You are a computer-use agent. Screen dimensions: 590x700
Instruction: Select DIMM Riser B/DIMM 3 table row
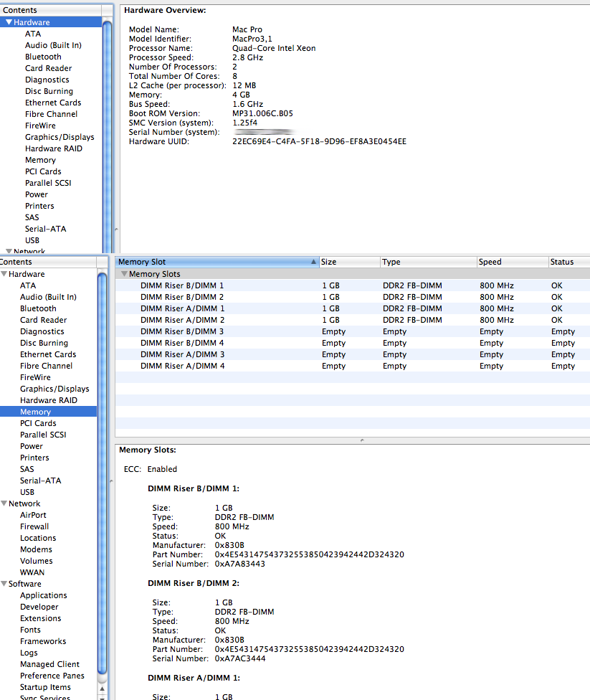point(353,331)
